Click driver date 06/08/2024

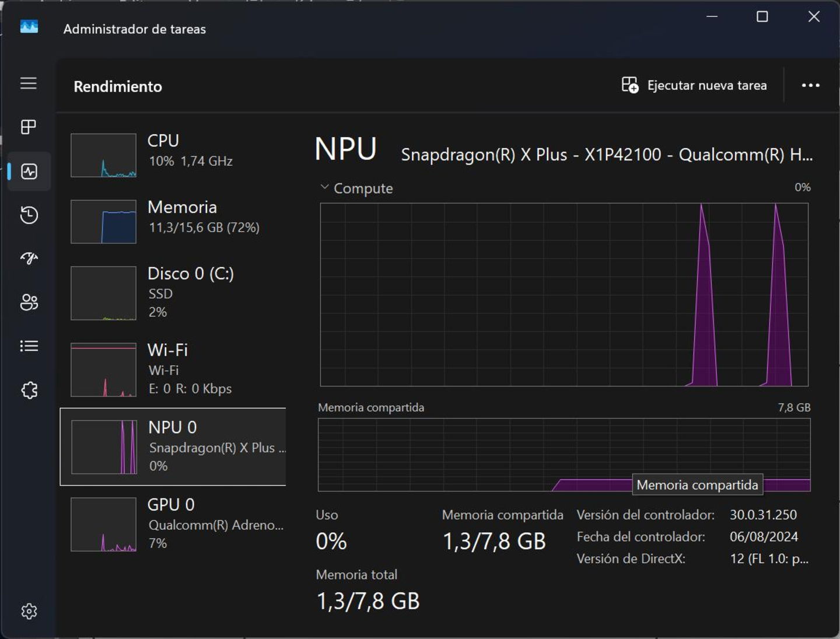point(764,536)
